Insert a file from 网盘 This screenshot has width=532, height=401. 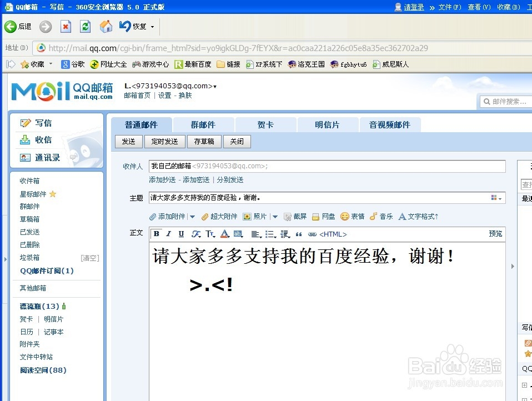pos(323,217)
